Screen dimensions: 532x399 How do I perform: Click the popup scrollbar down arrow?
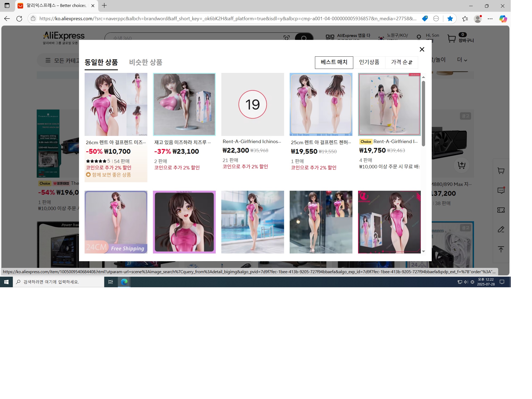point(423,251)
